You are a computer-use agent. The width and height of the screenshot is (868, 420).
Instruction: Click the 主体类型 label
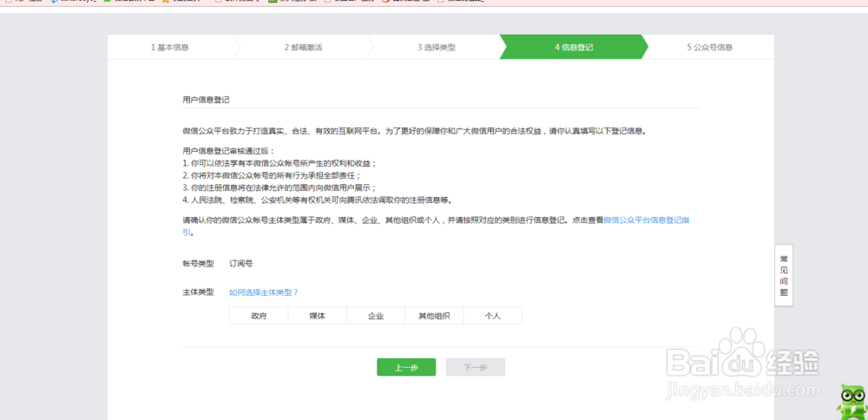click(x=198, y=292)
